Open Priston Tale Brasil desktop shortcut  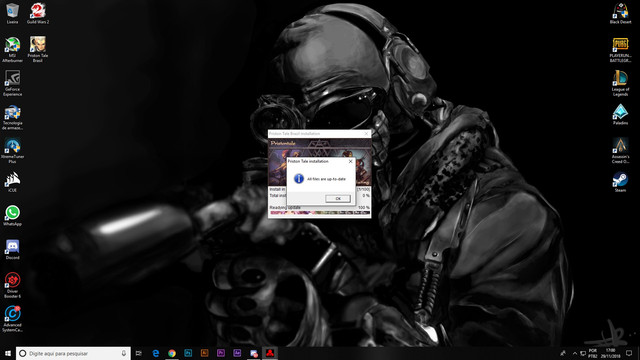38,49
